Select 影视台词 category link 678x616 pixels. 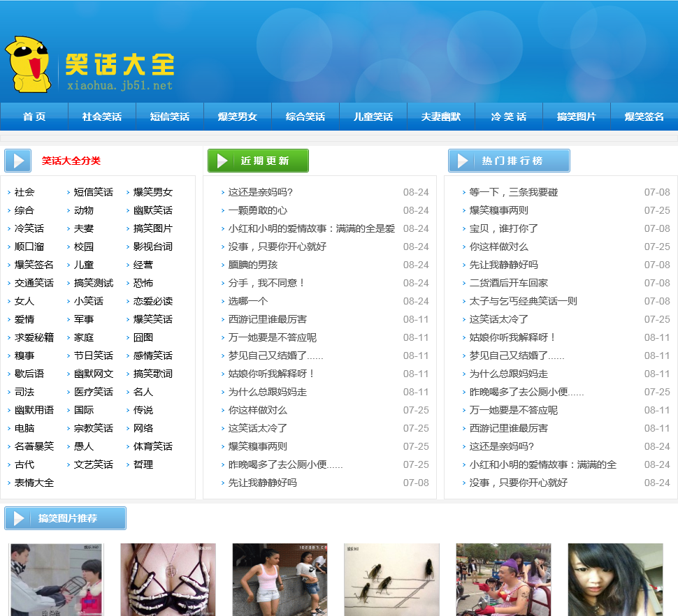pos(153,247)
